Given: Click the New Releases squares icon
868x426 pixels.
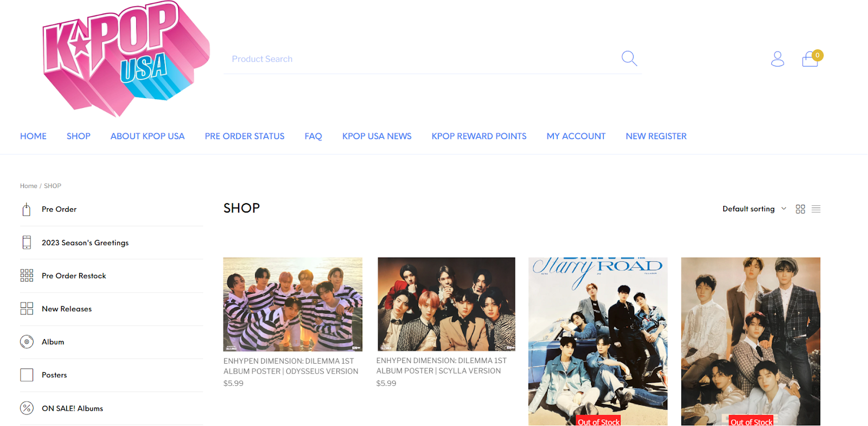Looking at the screenshot, I should coord(27,308).
